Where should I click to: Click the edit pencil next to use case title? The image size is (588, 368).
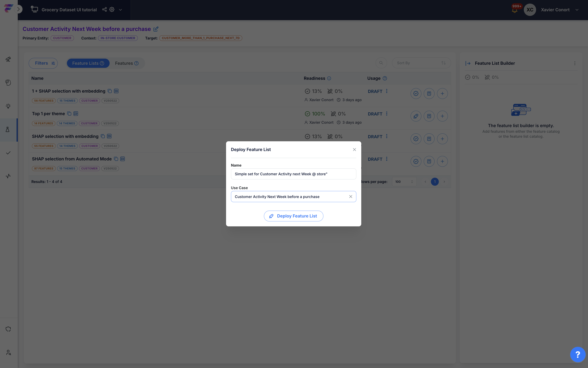click(x=156, y=29)
